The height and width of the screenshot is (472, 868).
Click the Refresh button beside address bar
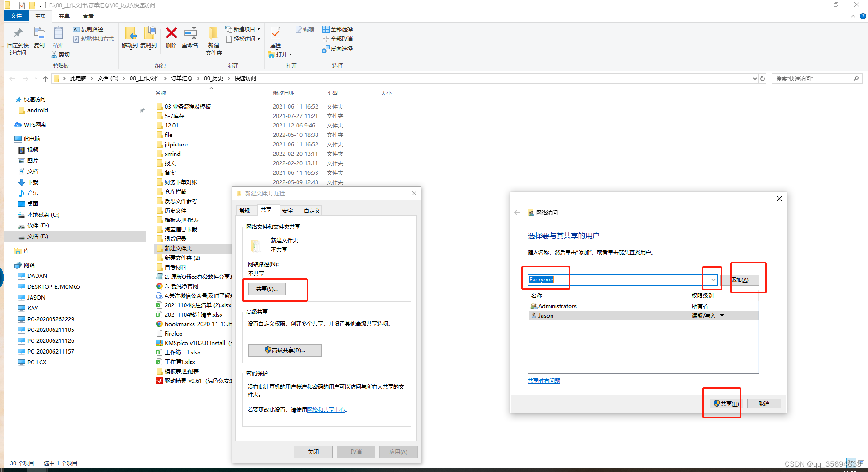point(763,78)
